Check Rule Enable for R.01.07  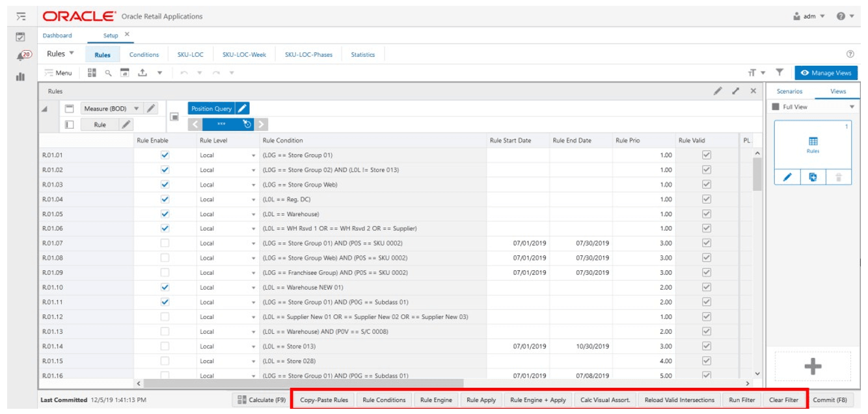(165, 243)
